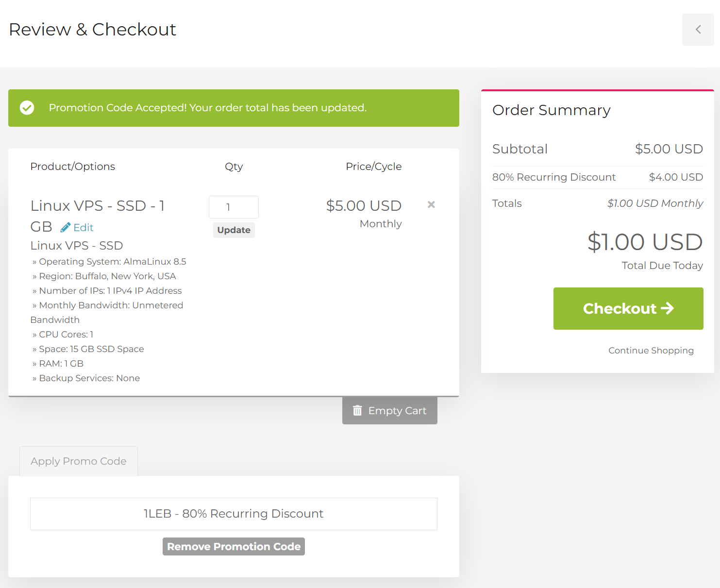Click the 1LEB promo code field
720x588 pixels.
tap(234, 514)
